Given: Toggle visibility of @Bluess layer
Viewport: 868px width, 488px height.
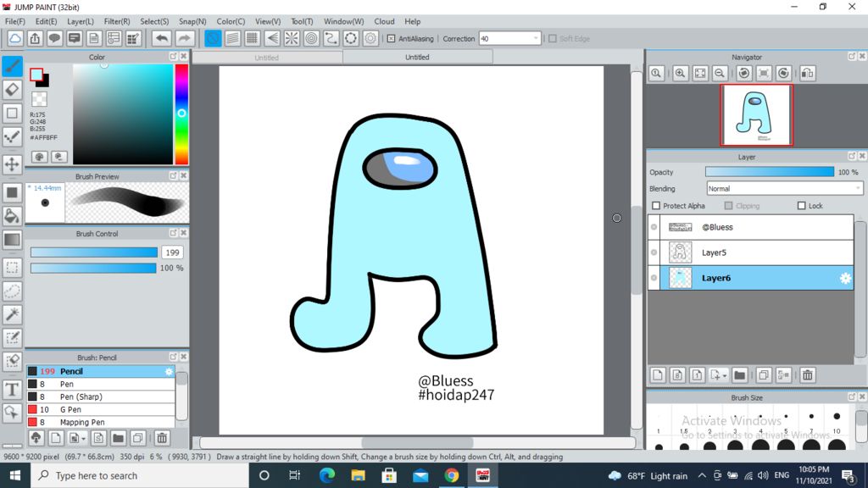Looking at the screenshot, I should tap(654, 227).
